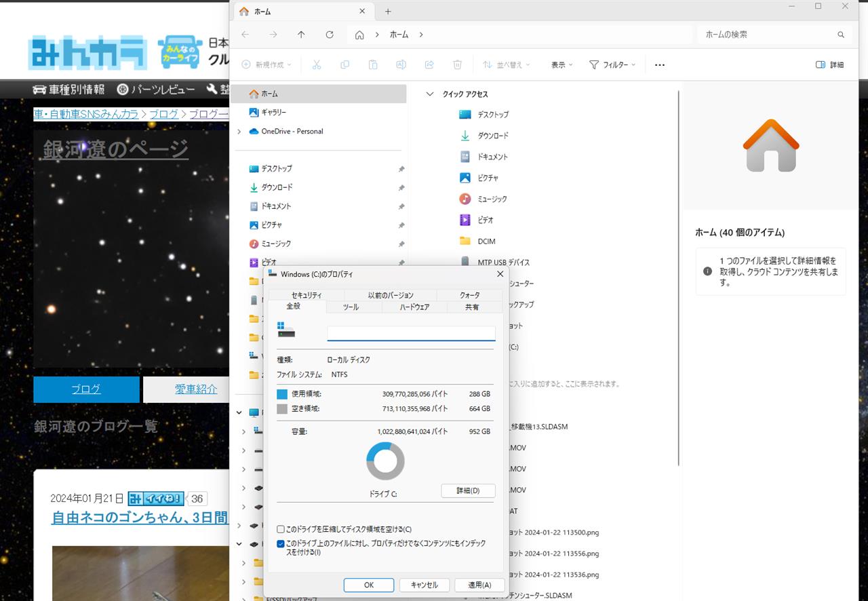Click 車種別情報 in the みんカラ menu
868x601 pixels.
click(68, 90)
